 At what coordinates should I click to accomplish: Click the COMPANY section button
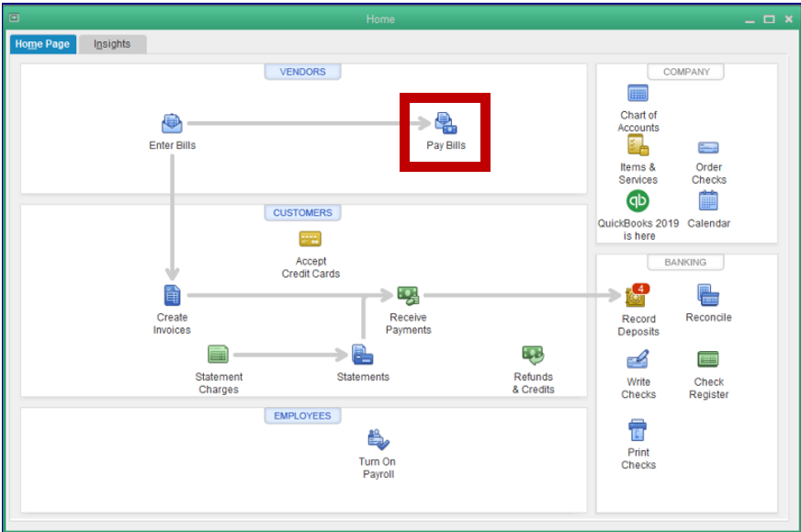coord(685,72)
